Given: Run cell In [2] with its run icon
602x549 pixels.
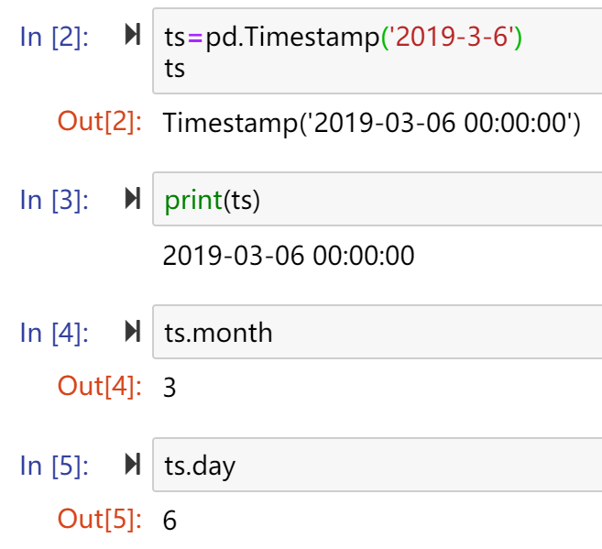Looking at the screenshot, I should coord(133,35).
